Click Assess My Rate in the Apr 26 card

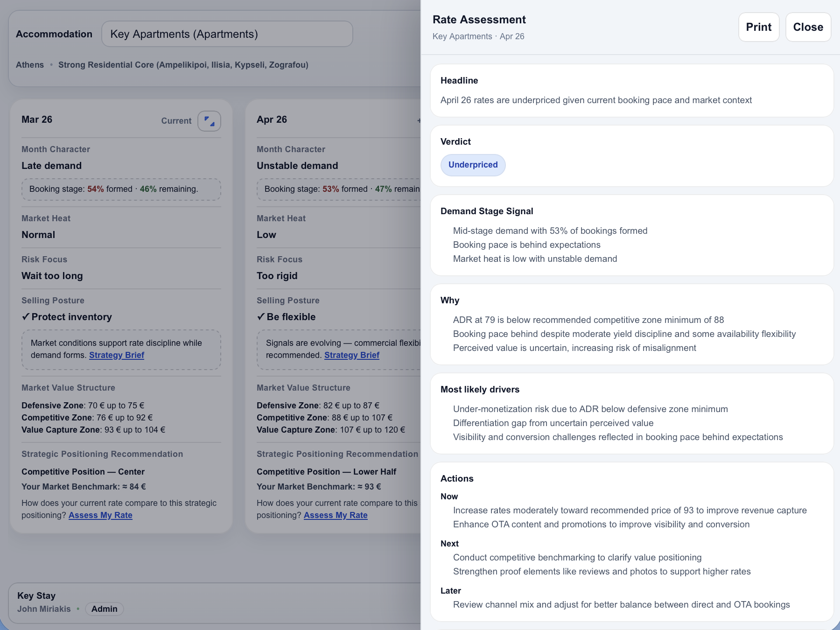tap(336, 515)
